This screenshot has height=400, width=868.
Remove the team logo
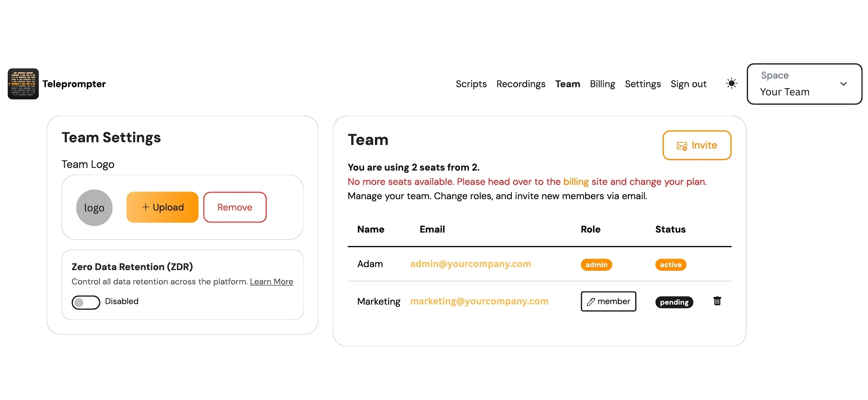pyautogui.click(x=235, y=207)
